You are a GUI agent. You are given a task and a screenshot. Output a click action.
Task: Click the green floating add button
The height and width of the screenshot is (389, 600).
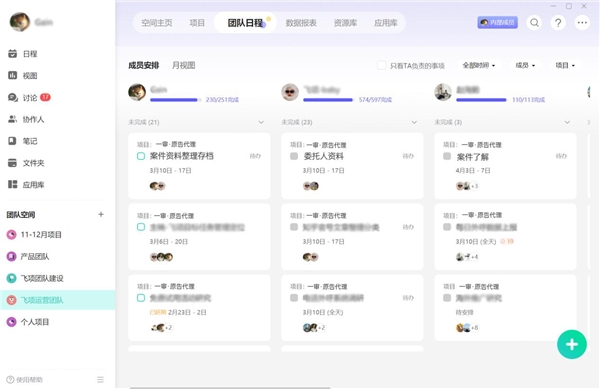572,344
